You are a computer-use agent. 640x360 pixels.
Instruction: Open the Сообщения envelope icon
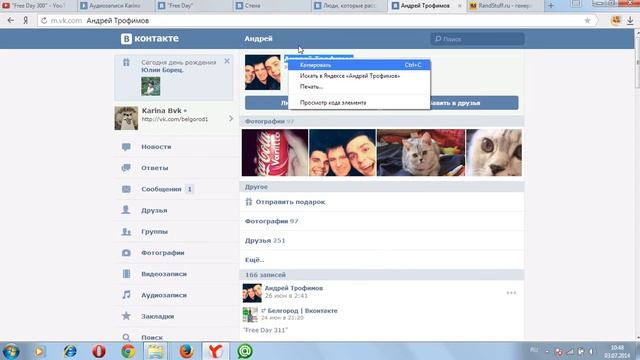pos(126,189)
